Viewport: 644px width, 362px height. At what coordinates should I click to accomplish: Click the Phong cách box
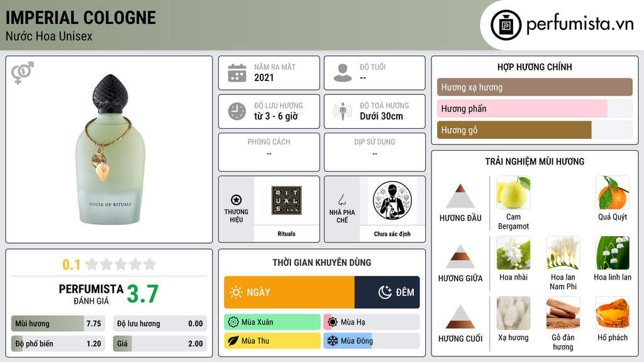(269, 152)
